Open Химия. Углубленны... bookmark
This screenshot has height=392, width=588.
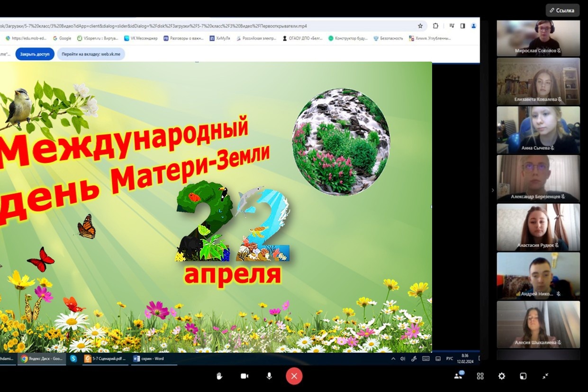pos(430,38)
